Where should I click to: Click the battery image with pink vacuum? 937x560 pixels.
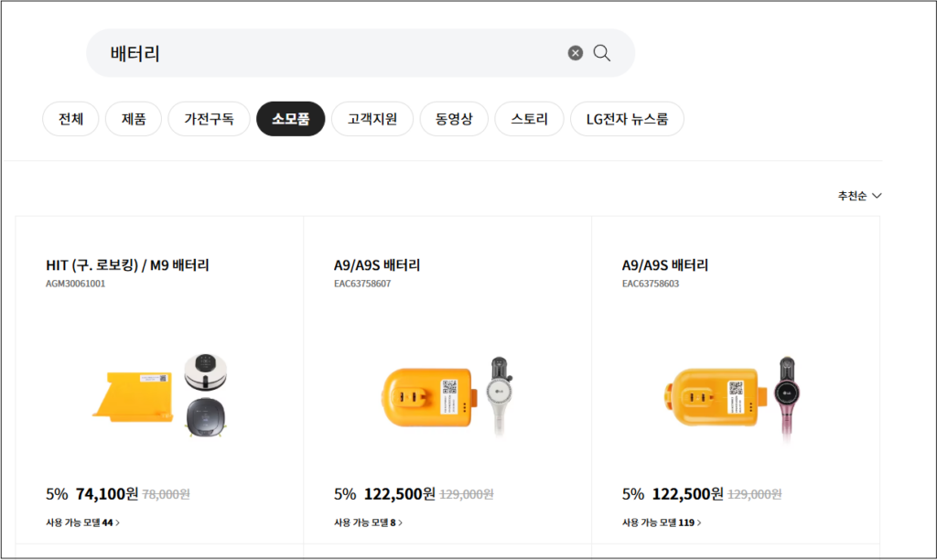tap(733, 399)
